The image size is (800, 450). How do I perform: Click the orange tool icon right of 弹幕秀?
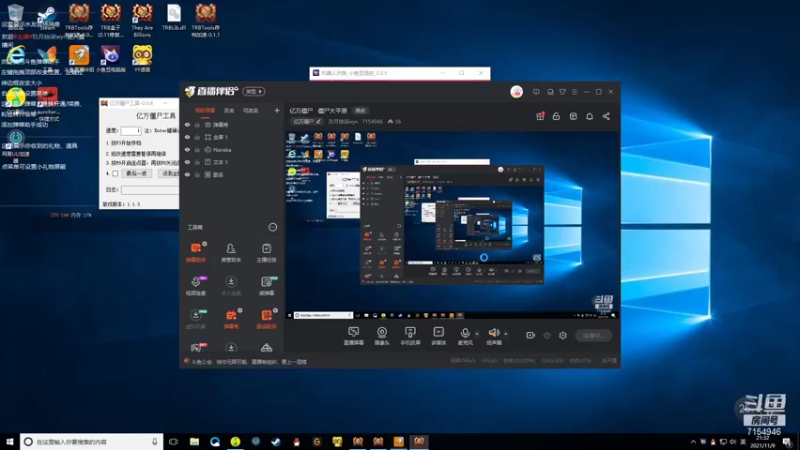click(x=266, y=318)
